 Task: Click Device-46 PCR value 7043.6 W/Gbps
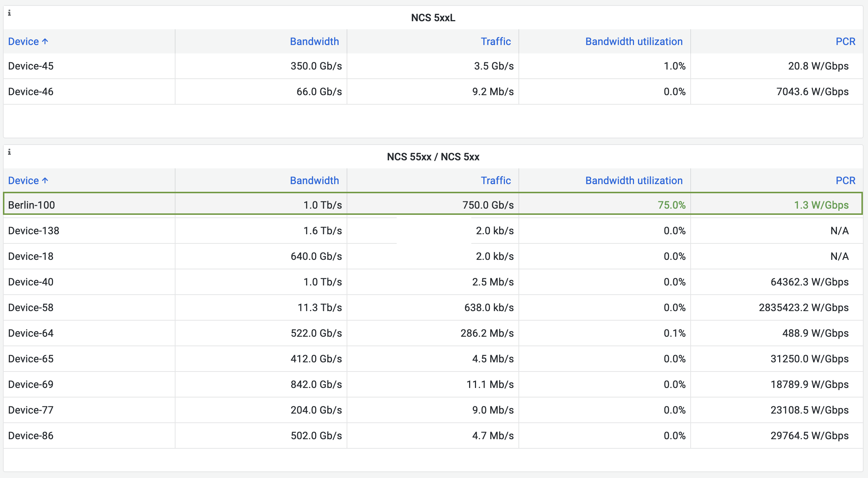coord(812,92)
